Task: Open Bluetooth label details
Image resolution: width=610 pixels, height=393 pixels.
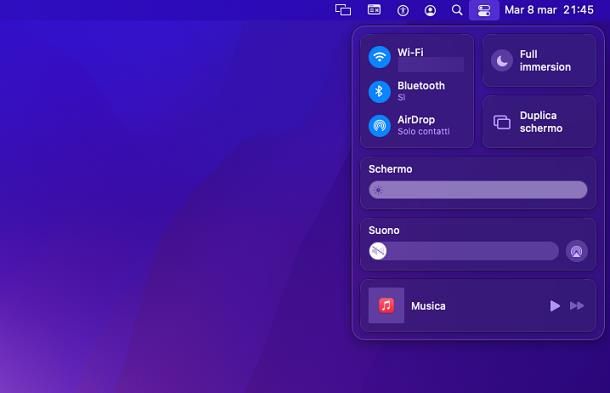Action: 421,86
